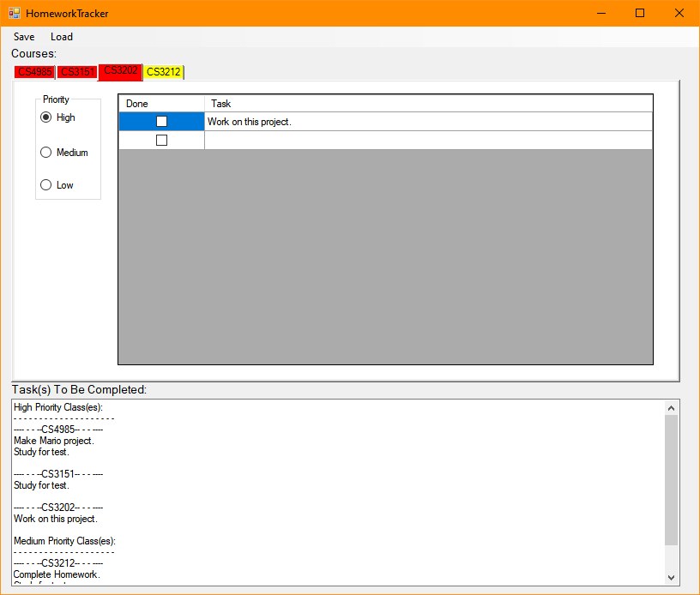The height and width of the screenshot is (595, 700).
Task: Click the tasks list scrollbar thumb
Action: [671, 480]
